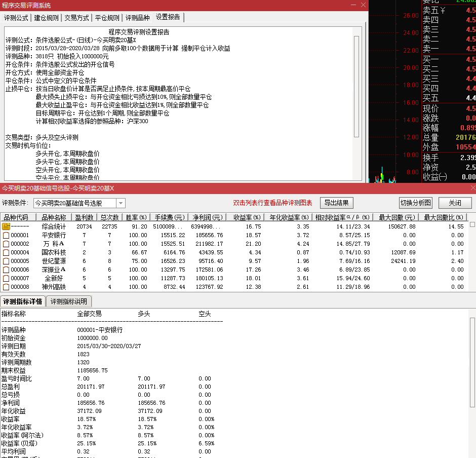Sort by 盈利数 column header
This screenshot has width=476, height=458.
pos(84,217)
